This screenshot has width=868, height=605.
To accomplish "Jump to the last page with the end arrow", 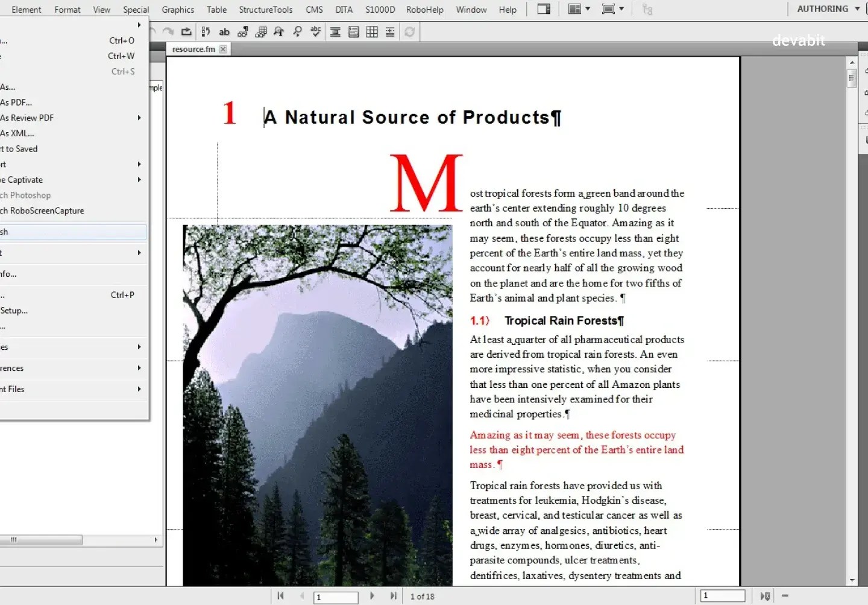I will [x=393, y=596].
